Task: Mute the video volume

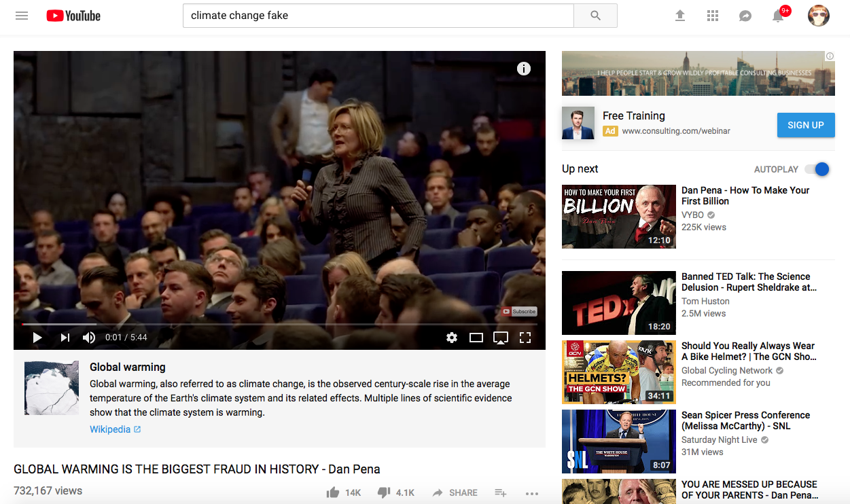Action: point(89,338)
